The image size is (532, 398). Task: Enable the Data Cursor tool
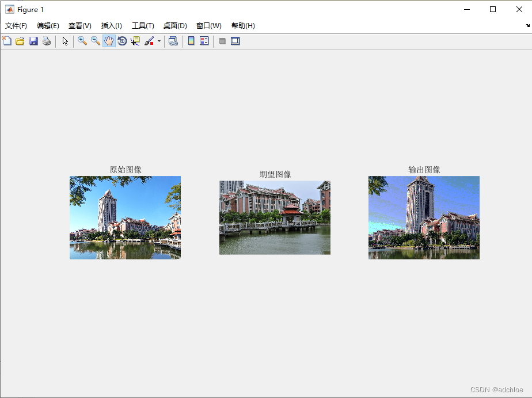(135, 41)
